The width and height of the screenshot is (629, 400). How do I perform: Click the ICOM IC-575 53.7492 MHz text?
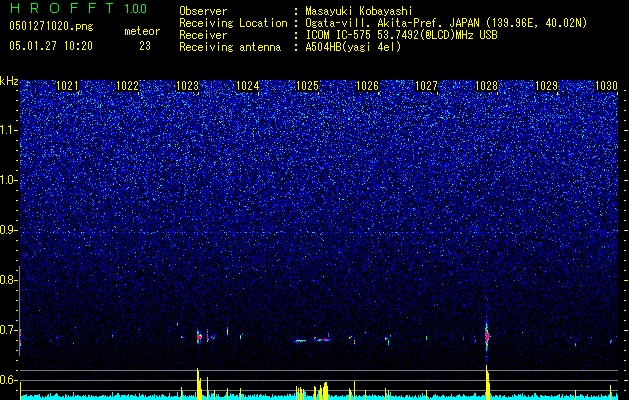point(401,35)
